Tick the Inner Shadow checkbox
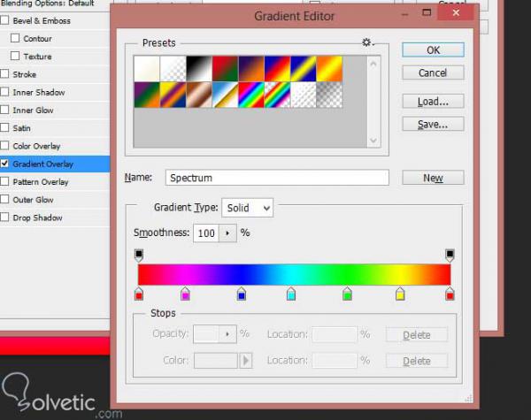The image size is (531, 420). coord(4,92)
